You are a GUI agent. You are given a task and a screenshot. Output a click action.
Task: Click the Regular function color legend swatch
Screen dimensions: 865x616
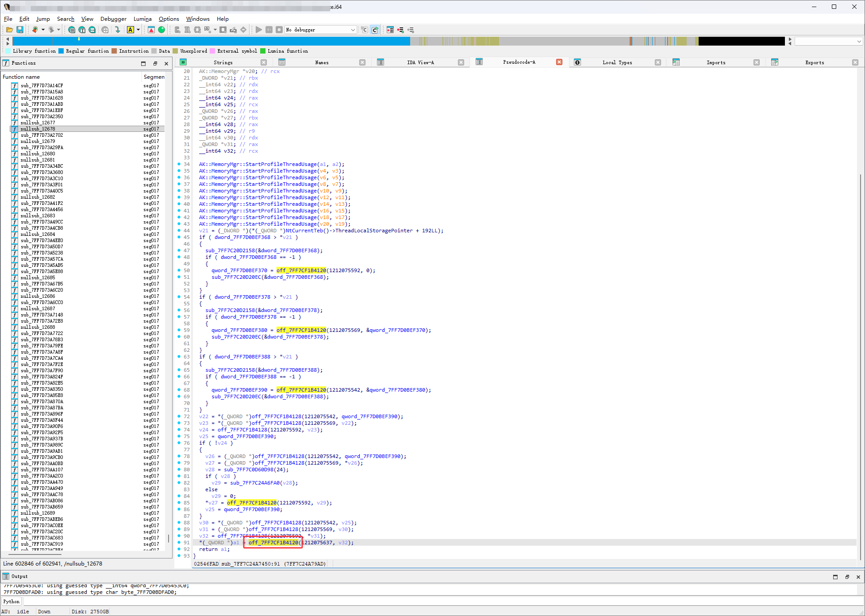[61, 51]
